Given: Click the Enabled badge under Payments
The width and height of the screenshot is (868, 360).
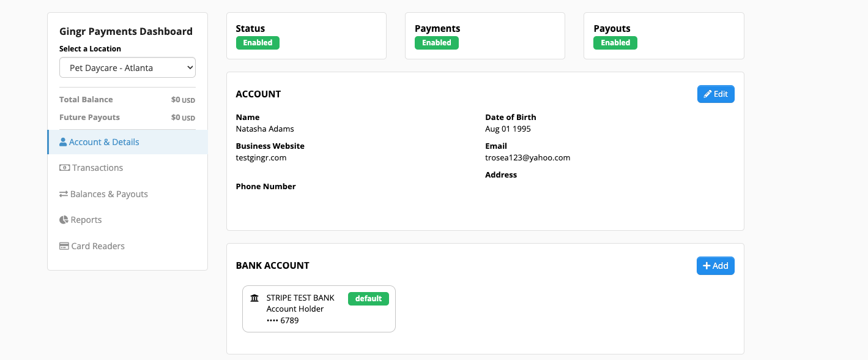Looking at the screenshot, I should 436,43.
